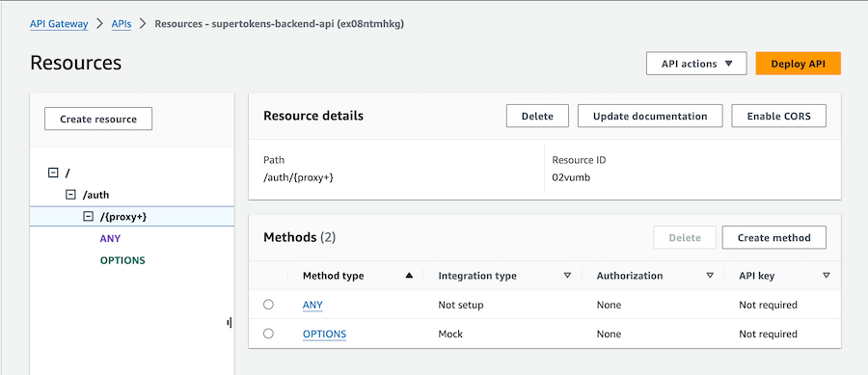Click the Deploy API button
This screenshot has width=868, height=375.
(x=798, y=64)
